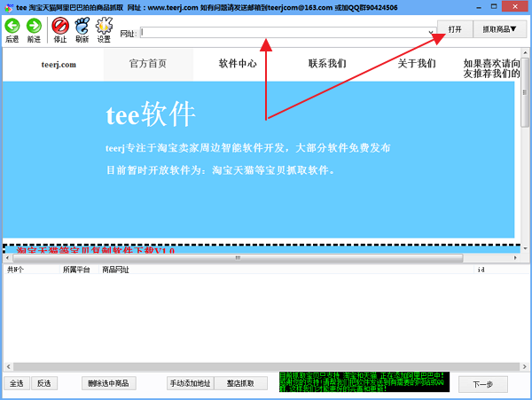Minimize the tee window

[479, 7]
